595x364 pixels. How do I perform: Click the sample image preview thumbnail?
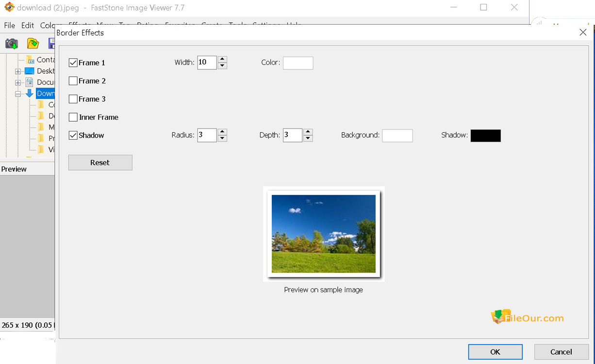point(324,234)
